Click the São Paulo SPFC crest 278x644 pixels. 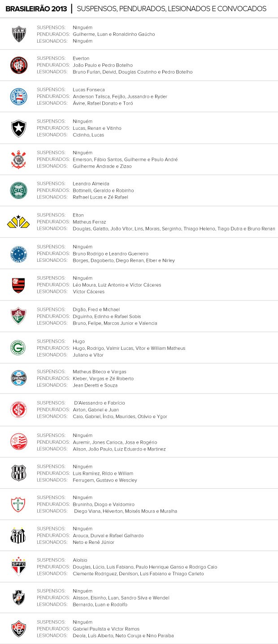(x=19, y=567)
